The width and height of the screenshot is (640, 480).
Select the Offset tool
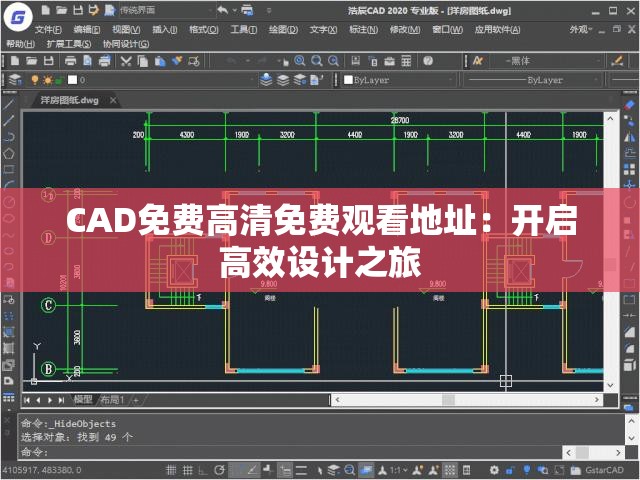point(629,153)
